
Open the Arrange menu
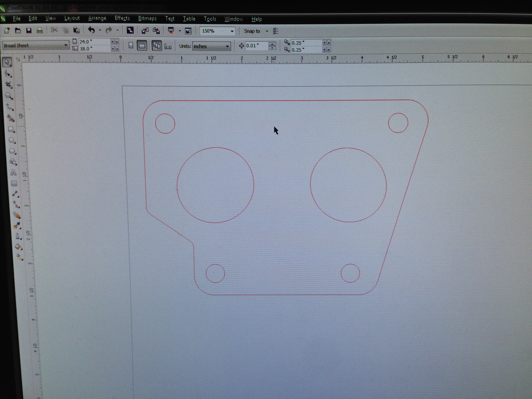pyautogui.click(x=97, y=18)
